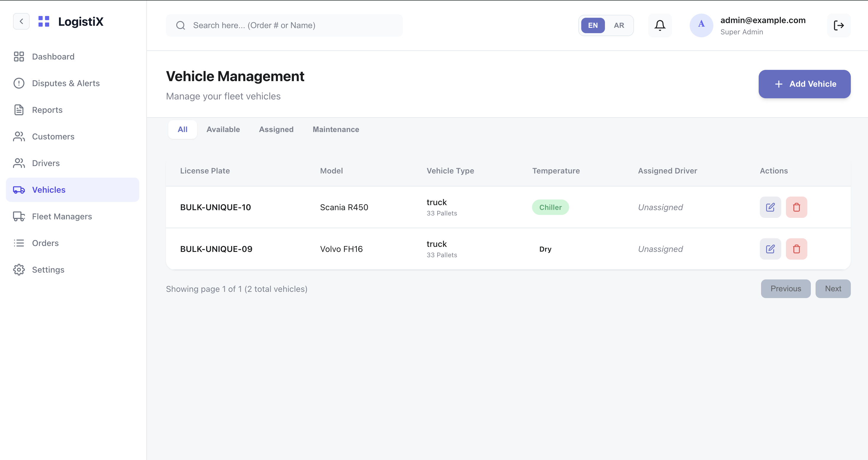Switch language to AR

(619, 25)
